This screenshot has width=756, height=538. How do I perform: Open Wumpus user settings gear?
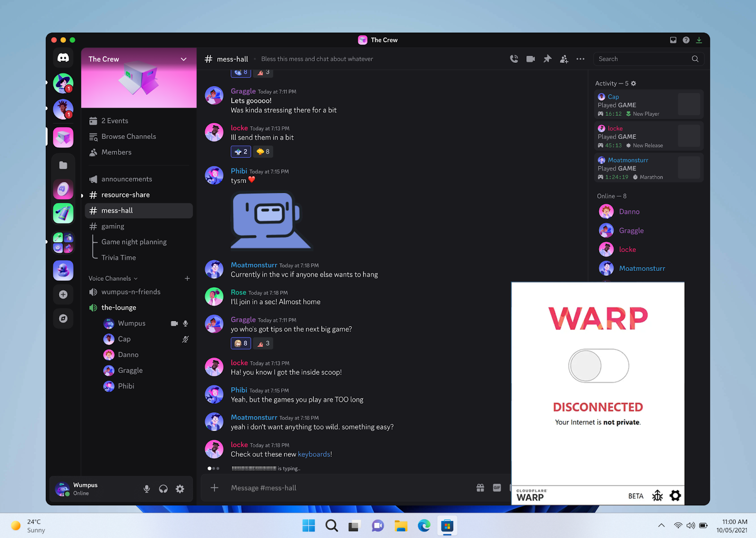pyautogui.click(x=180, y=489)
